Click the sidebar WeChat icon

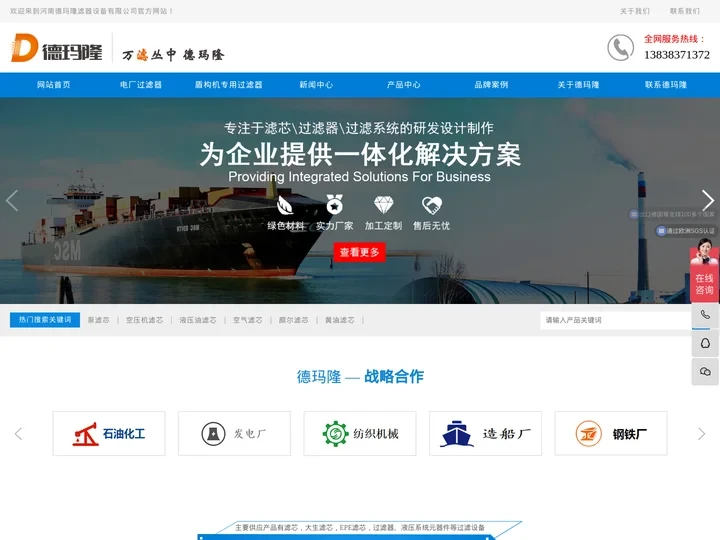click(705, 371)
